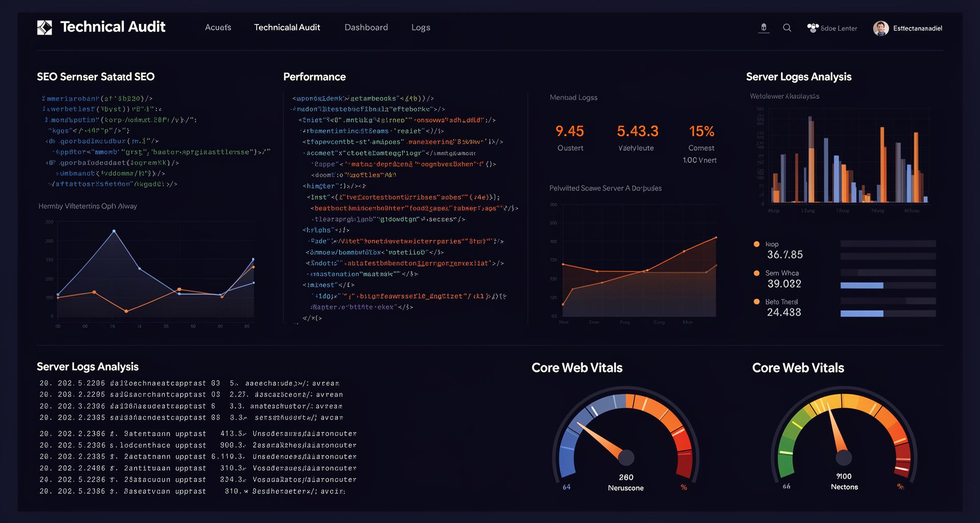Click the 1.00 Vnert label
The image size is (980, 523).
pos(699,160)
